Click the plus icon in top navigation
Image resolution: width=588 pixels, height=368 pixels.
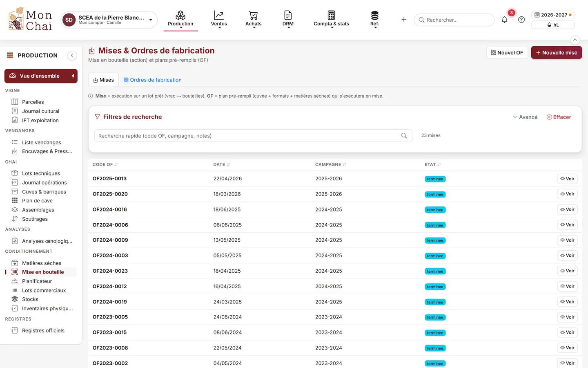tap(404, 20)
